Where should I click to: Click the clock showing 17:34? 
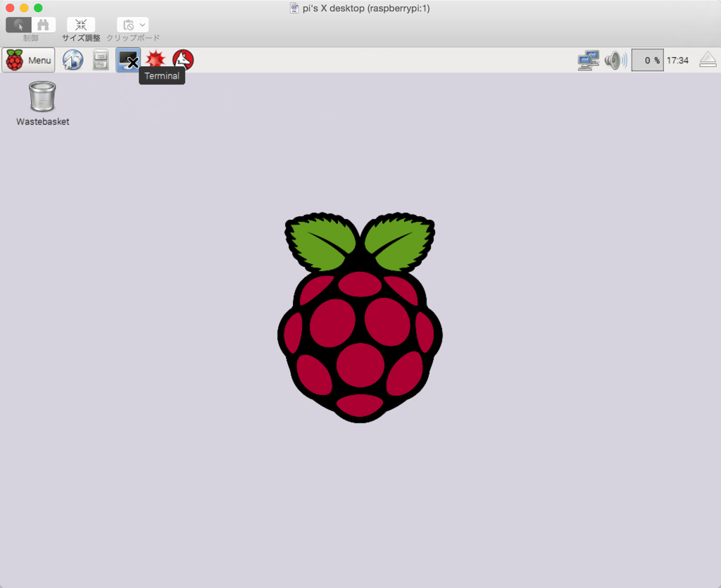click(x=677, y=61)
